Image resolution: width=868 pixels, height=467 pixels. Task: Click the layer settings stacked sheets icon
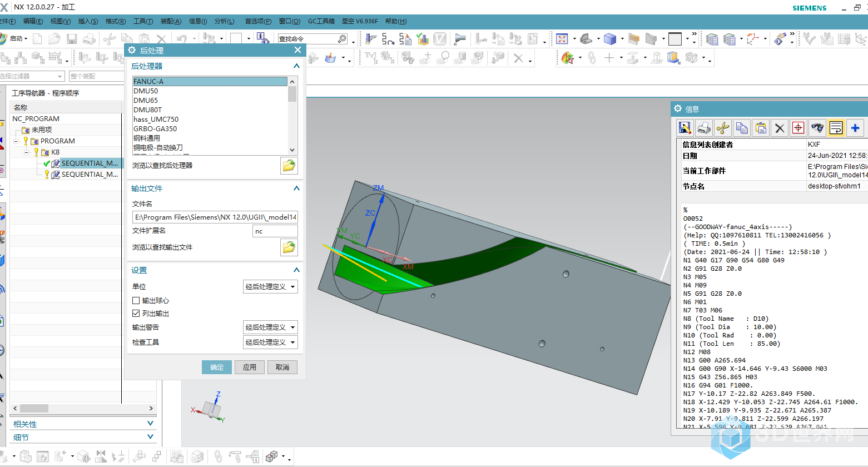click(x=712, y=39)
